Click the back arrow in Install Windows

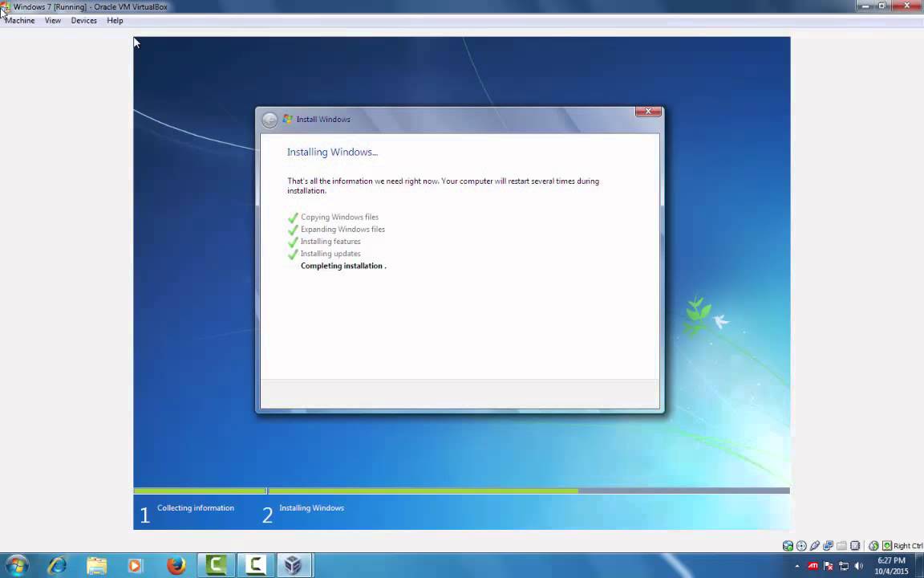[269, 120]
